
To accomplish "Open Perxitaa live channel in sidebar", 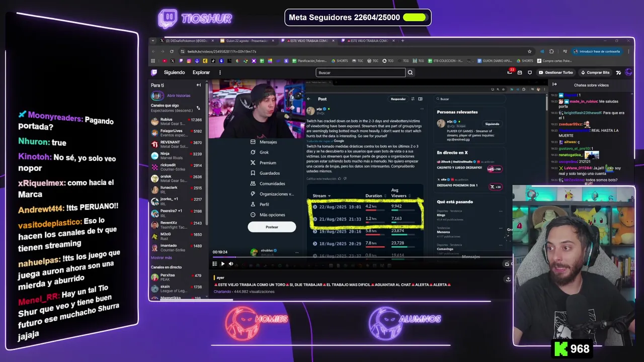I will click(x=176, y=277).
